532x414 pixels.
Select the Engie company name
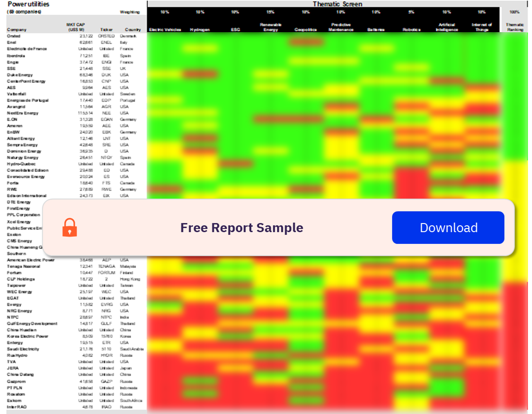pyautogui.click(x=13, y=62)
